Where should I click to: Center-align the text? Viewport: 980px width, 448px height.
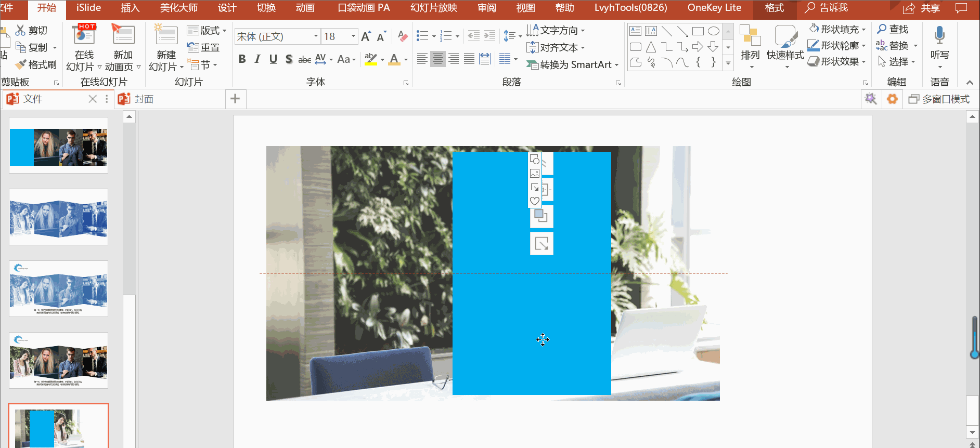click(x=438, y=59)
